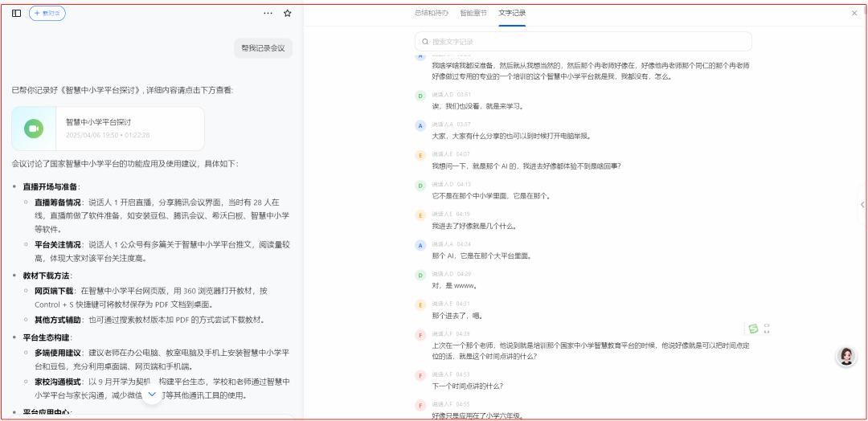Click paragraph starting 上次在一个那个老师
868x421 pixels.
coord(592,350)
